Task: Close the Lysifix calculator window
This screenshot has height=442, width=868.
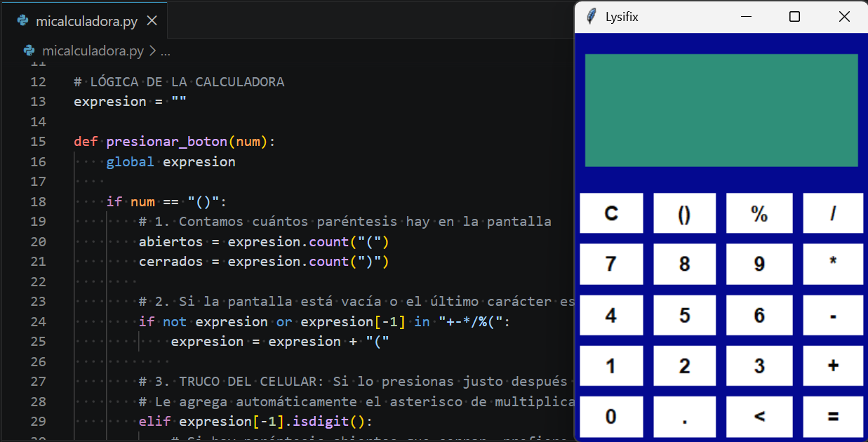Action: (844, 16)
